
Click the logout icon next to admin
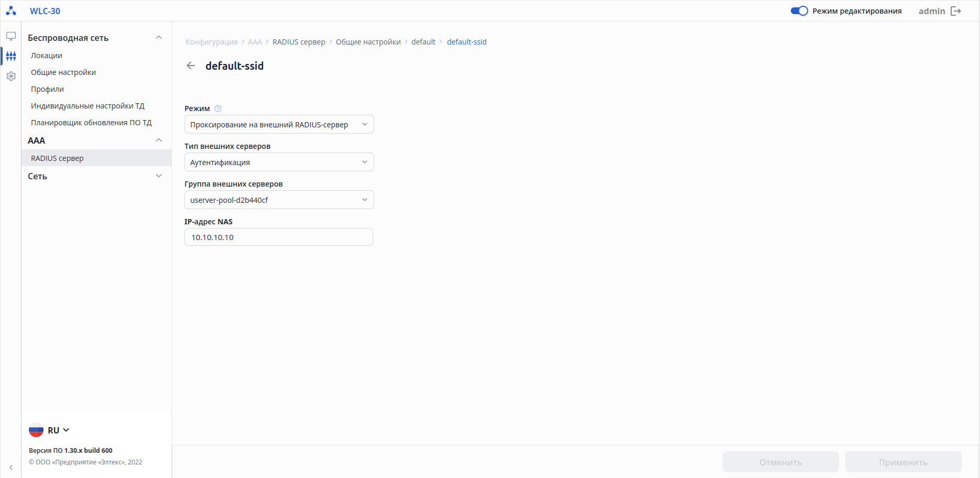pos(956,11)
